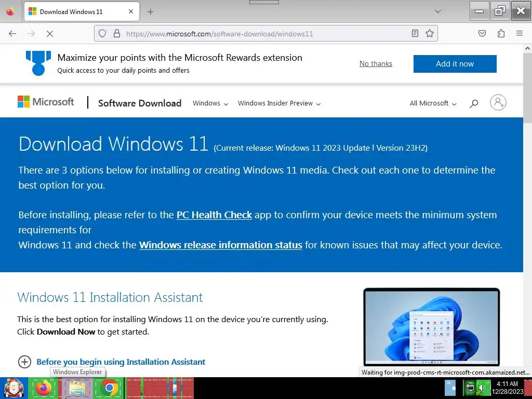Select the Download Windows 11 tab

click(x=82, y=11)
